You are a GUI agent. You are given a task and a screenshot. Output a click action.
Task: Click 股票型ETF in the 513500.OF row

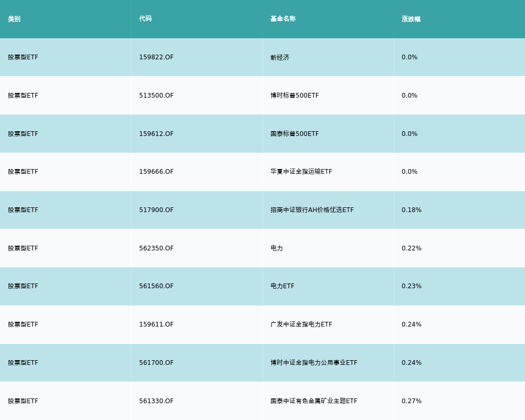(x=23, y=96)
